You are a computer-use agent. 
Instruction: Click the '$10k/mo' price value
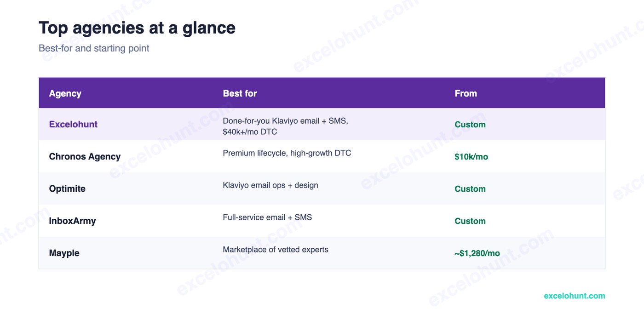point(471,157)
